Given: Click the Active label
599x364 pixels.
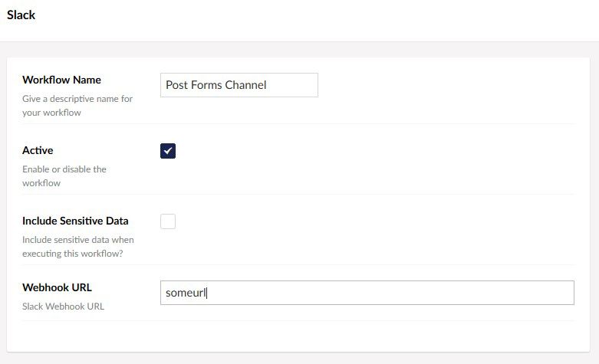Looking at the screenshot, I should point(38,150).
